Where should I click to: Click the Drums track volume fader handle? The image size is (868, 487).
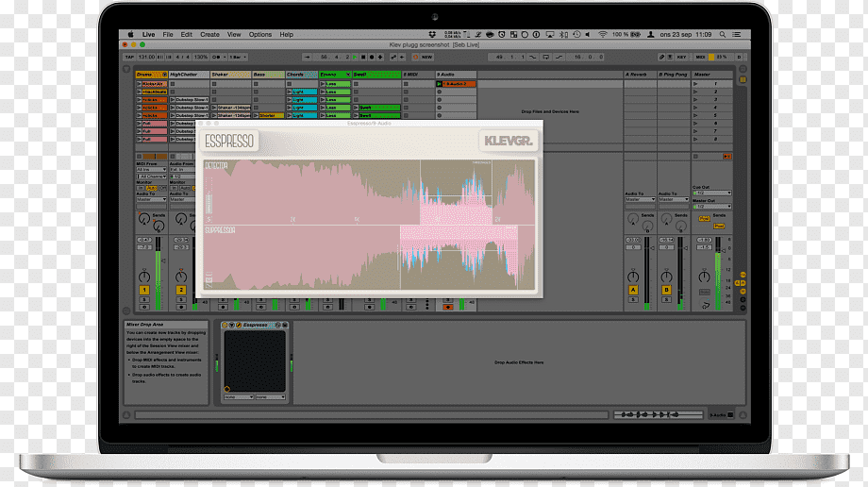163,260
